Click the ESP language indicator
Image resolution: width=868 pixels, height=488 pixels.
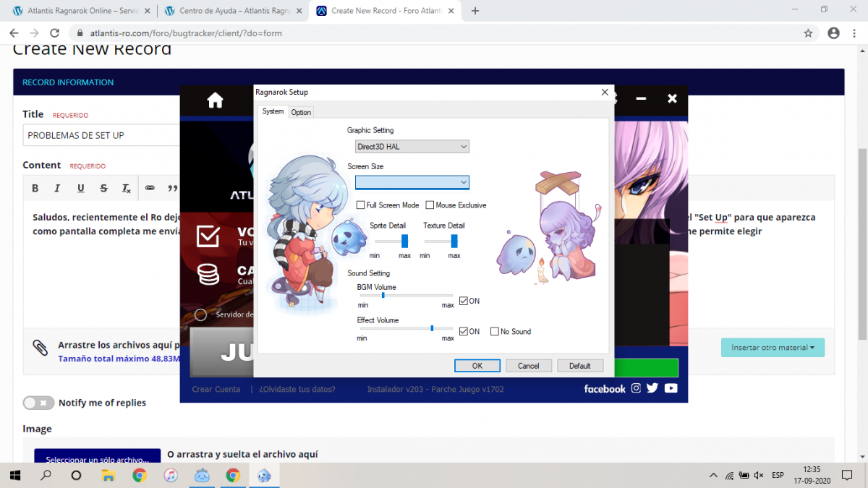778,475
